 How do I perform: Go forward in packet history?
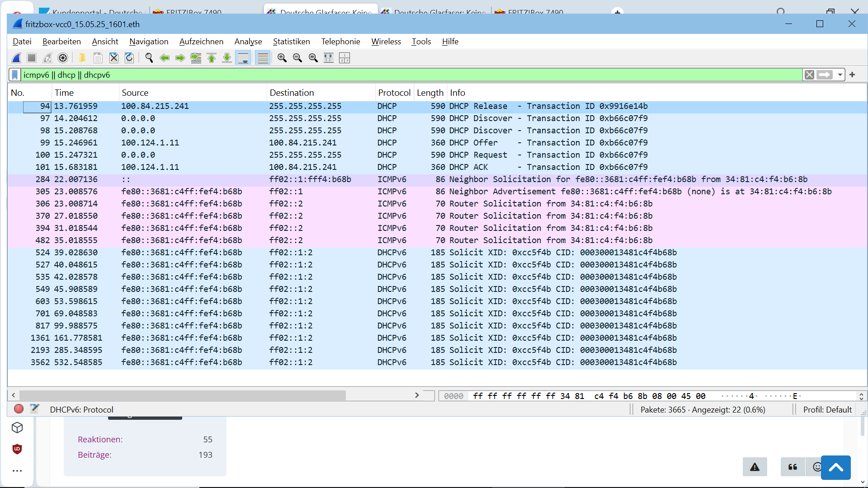tap(180, 58)
